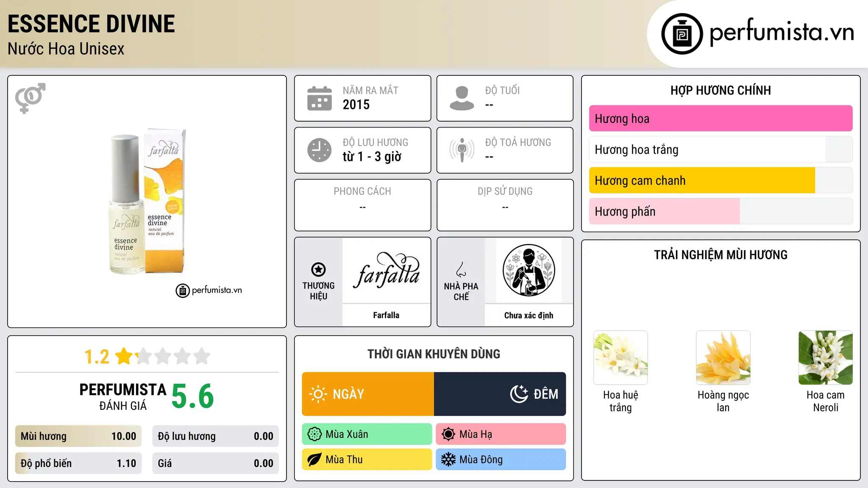Select the Hoa cam Neroli note image

tap(826, 358)
